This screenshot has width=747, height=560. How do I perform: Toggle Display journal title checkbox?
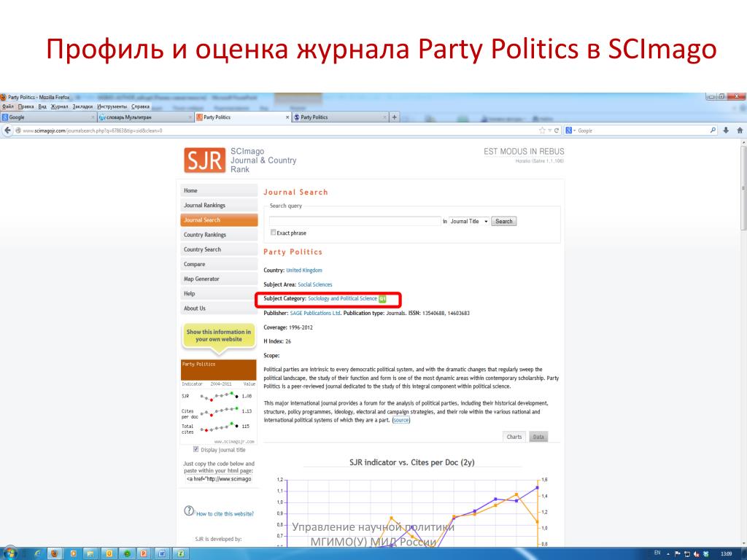tap(196, 449)
